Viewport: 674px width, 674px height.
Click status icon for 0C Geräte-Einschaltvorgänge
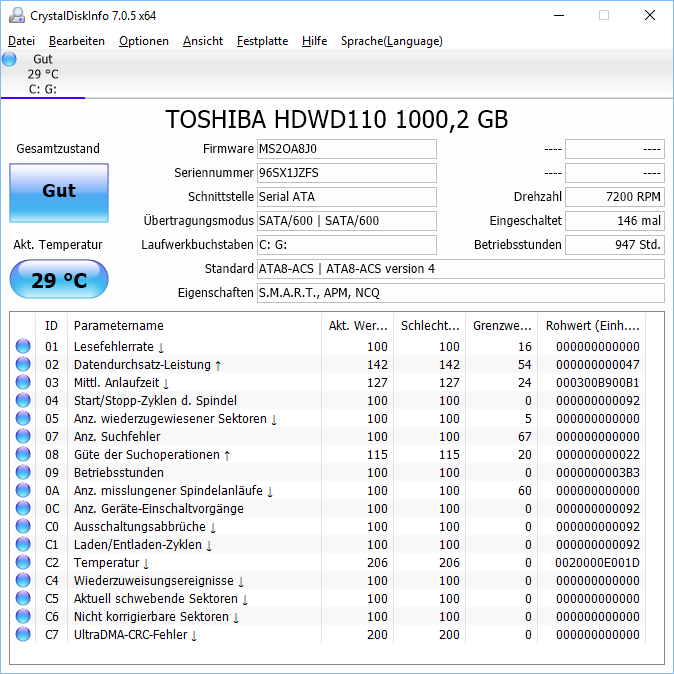click(x=23, y=509)
